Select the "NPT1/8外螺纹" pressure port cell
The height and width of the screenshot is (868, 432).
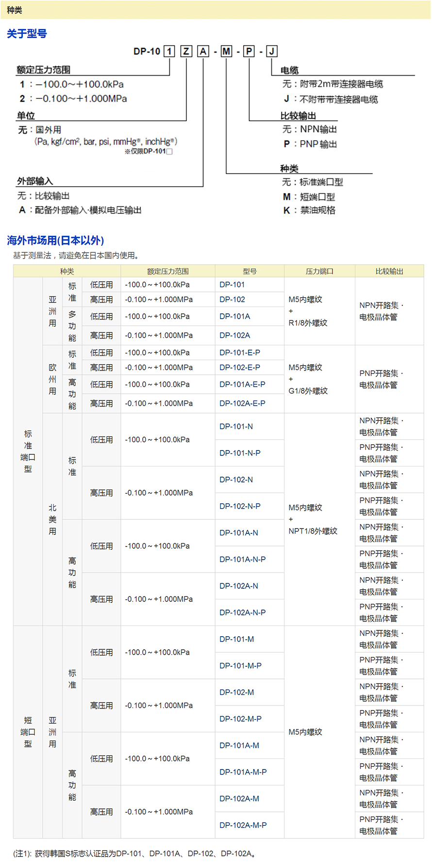tap(313, 531)
